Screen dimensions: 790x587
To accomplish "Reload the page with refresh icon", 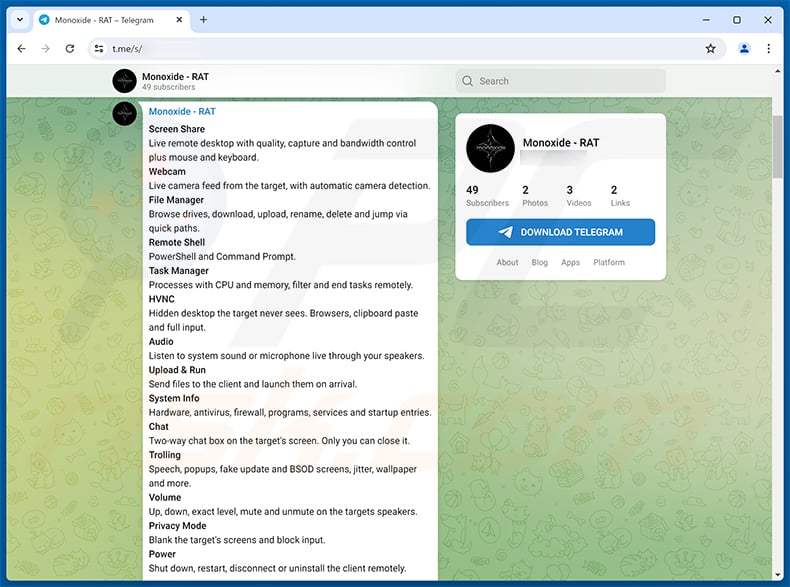I will 70,48.
